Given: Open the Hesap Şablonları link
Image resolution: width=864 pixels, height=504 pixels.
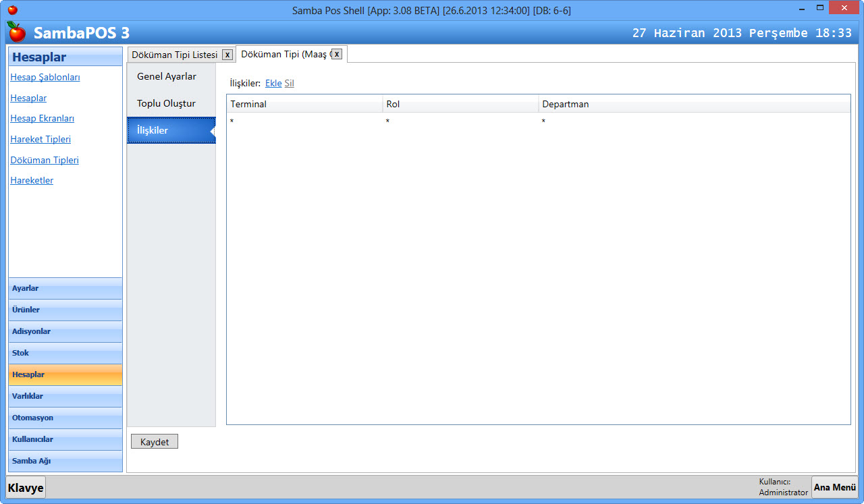Looking at the screenshot, I should coord(45,77).
